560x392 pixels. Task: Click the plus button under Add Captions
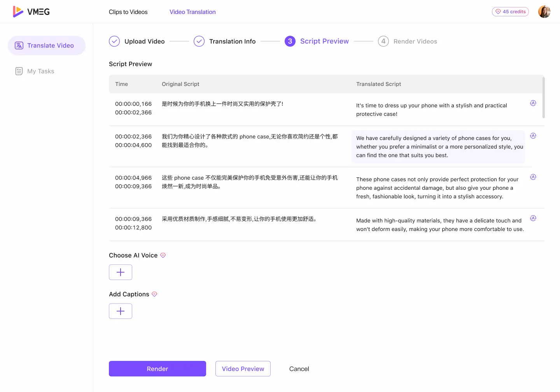[x=120, y=311]
